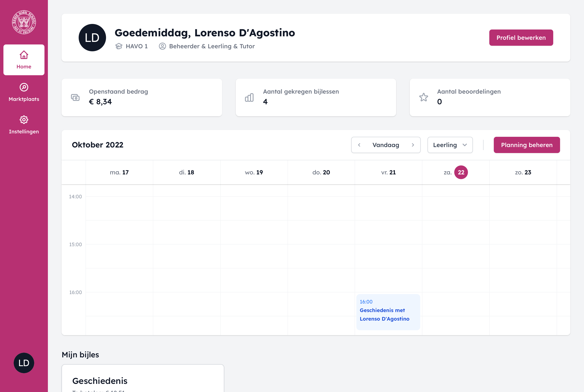Select the ma. 17 day header

point(119,172)
